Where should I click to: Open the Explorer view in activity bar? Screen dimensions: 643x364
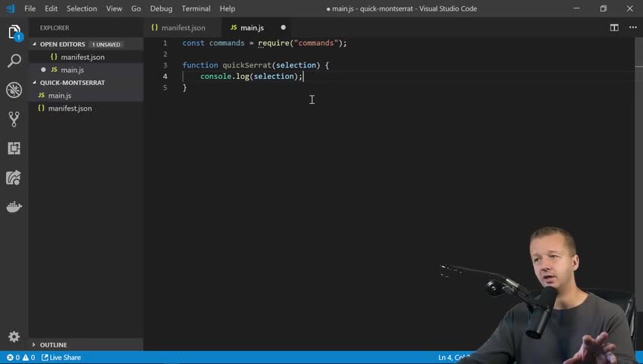coord(14,32)
